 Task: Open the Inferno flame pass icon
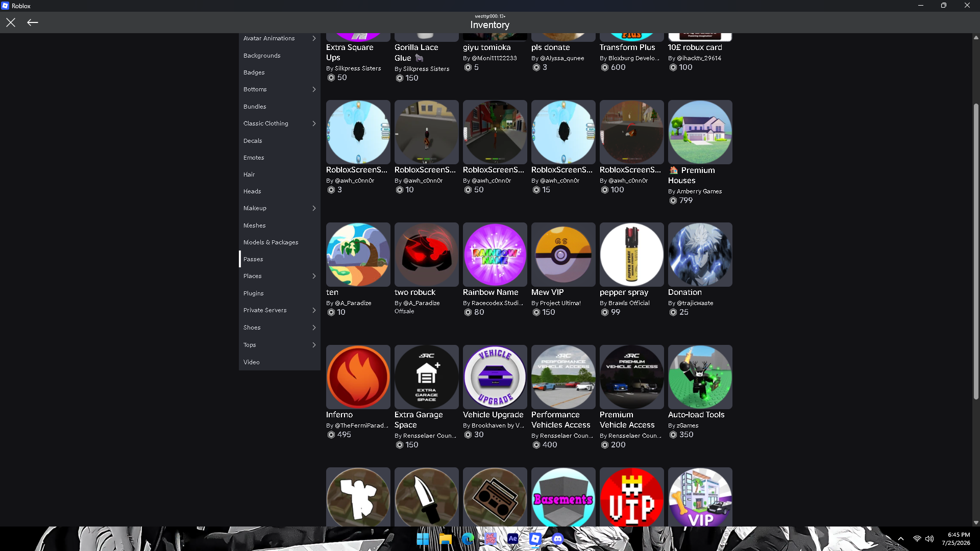pos(358,377)
